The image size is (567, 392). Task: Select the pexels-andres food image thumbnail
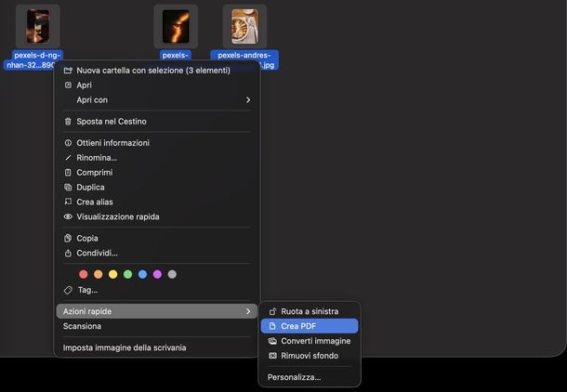click(244, 26)
